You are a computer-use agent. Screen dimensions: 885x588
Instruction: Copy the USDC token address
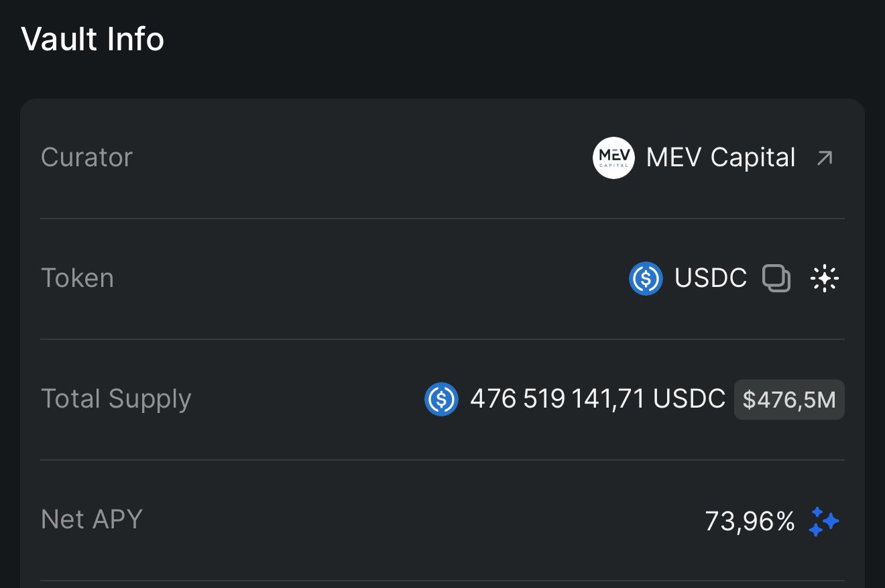tap(776, 278)
